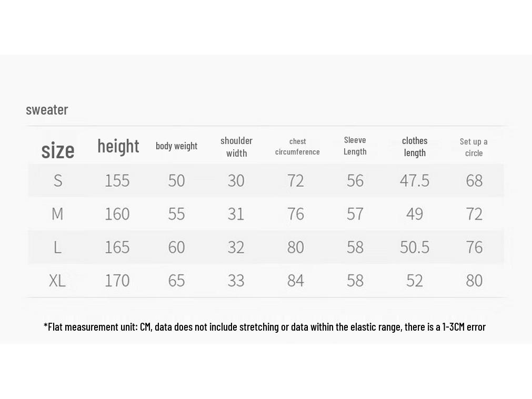Select chest circumference value 84

pos(296,281)
